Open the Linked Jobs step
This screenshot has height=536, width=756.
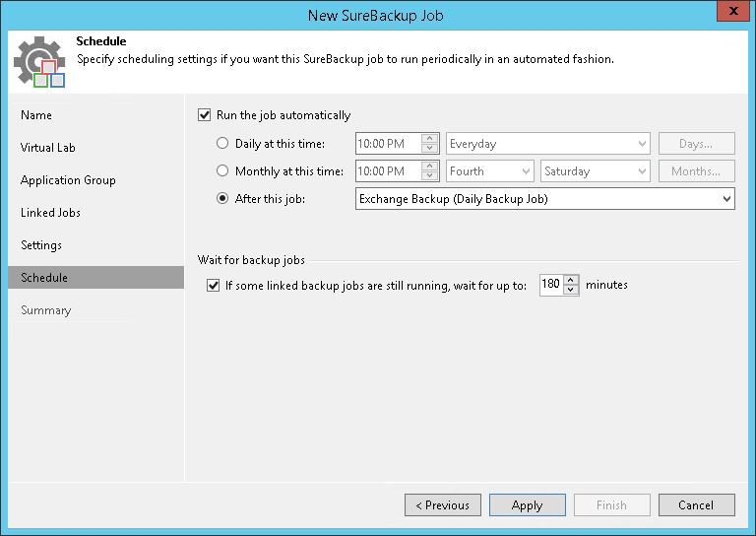point(50,213)
